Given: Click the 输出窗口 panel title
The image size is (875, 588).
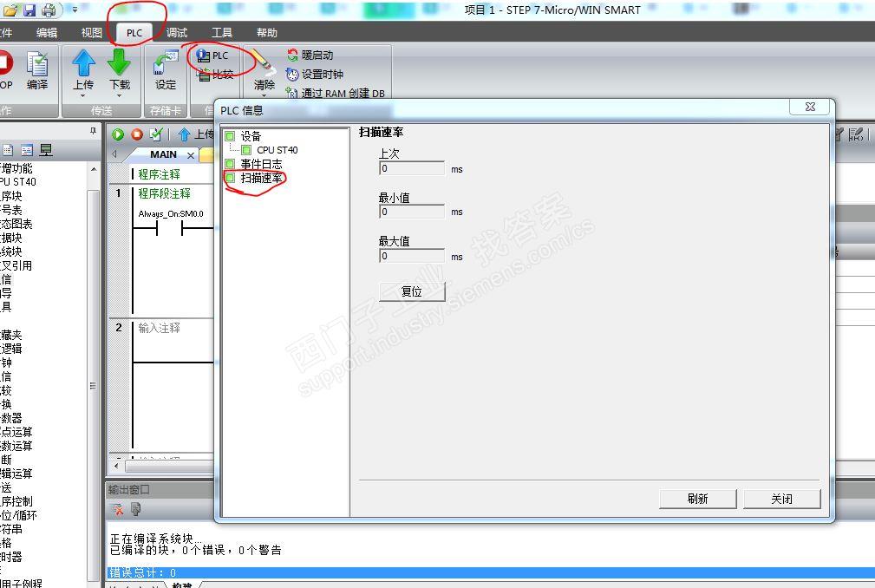Looking at the screenshot, I should [128, 490].
